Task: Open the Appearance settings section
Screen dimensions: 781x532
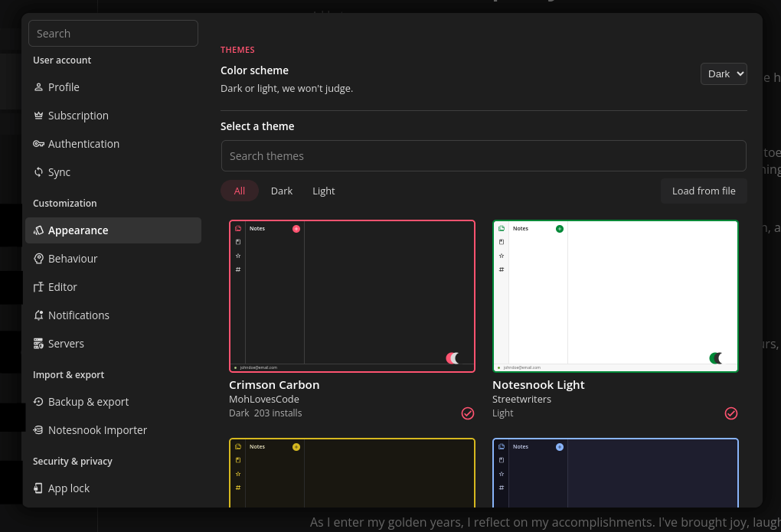Action: [x=77, y=230]
